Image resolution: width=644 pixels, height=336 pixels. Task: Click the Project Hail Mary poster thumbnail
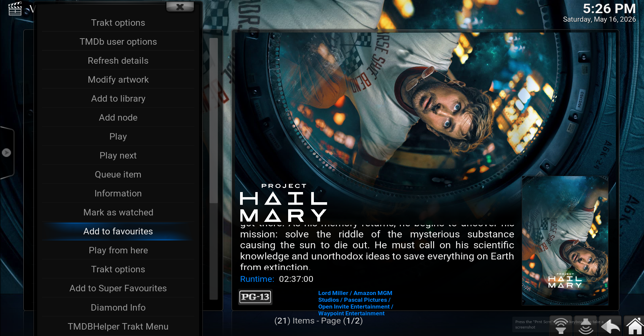click(565, 240)
